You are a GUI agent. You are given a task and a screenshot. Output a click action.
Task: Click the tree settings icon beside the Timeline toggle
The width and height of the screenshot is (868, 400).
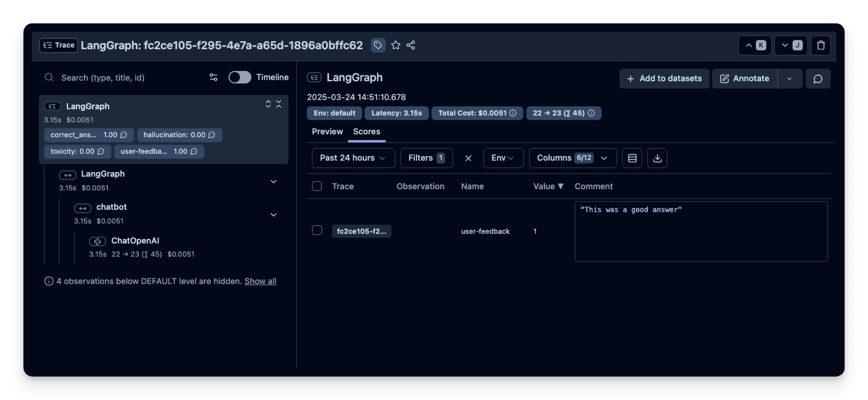coord(213,77)
